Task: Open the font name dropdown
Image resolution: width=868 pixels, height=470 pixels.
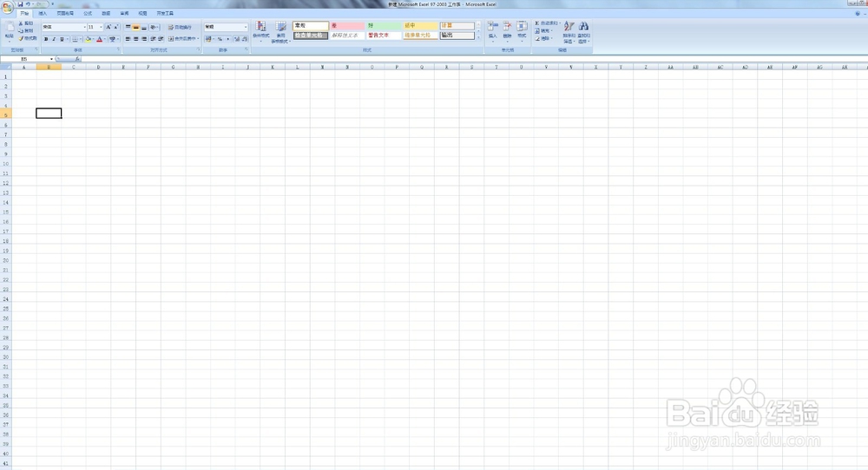Action: point(85,27)
